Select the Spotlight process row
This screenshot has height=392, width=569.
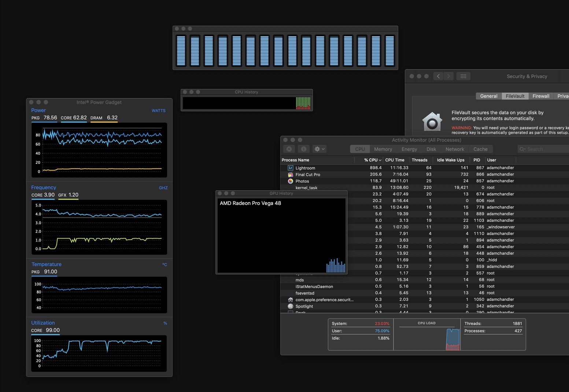[425, 306]
